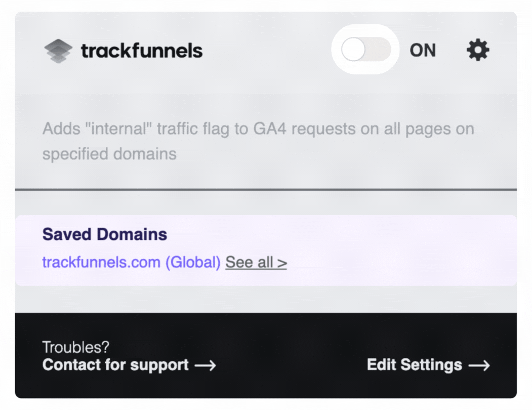532x410 pixels.
Task: Click the horizontal divider below the description
Action: coord(266,189)
